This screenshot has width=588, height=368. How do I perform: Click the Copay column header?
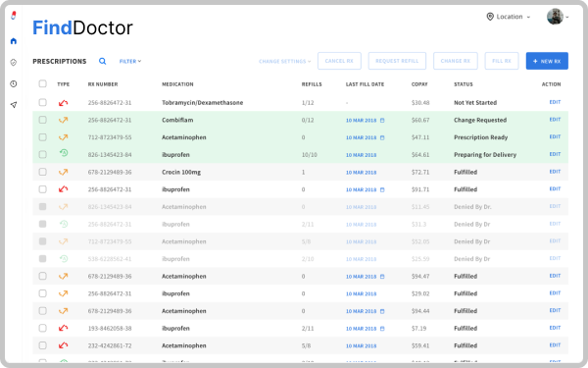pyautogui.click(x=419, y=84)
